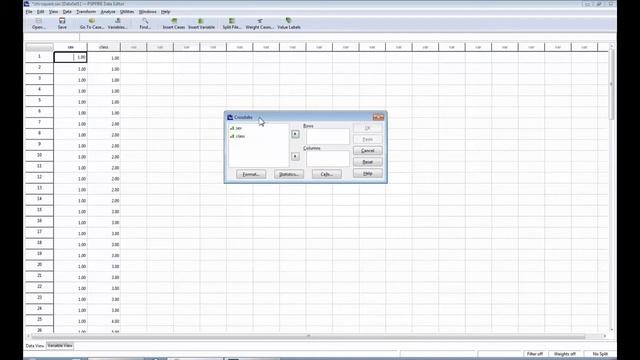Cancel the Crosstabs dialog
640x360 pixels.
click(367, 151)
